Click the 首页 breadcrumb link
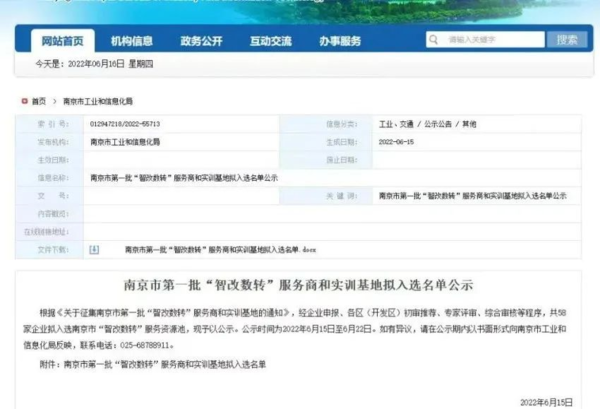The height and width of the screenshot is (409, 600). pyautogui.click(x=39, y=101)
